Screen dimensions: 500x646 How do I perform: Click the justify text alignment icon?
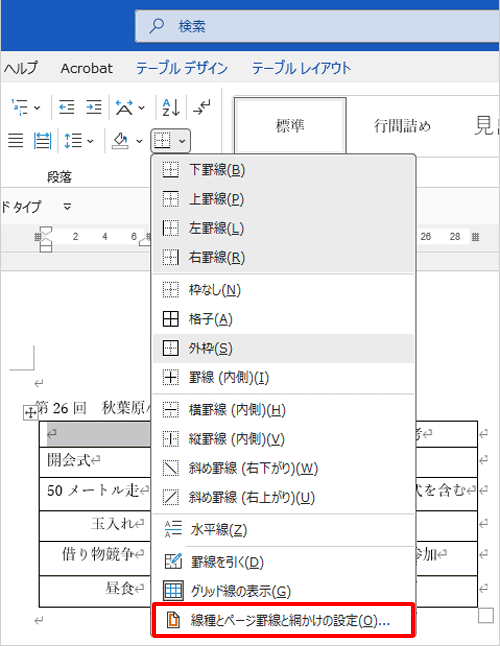(16, 140)
